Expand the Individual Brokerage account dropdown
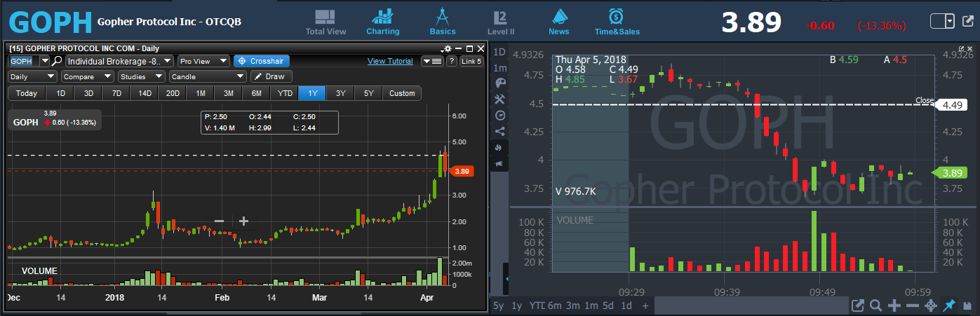Image resolution: width=980 pixels, height=316 pixels. tap(119, 61)
